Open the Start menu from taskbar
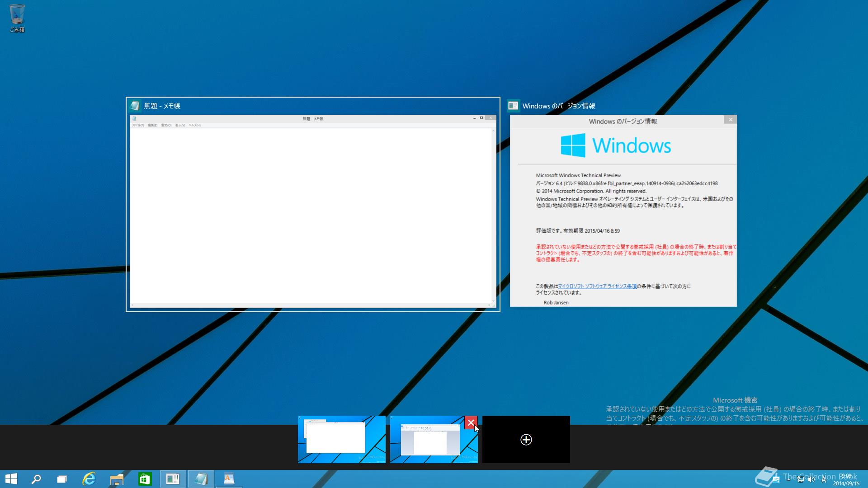The height and width of the screenshot is (488, 868). point(11,479)
